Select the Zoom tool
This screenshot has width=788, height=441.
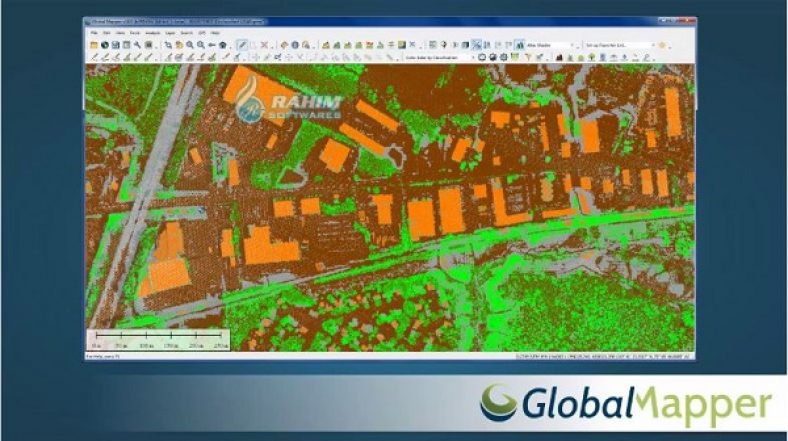168,45
